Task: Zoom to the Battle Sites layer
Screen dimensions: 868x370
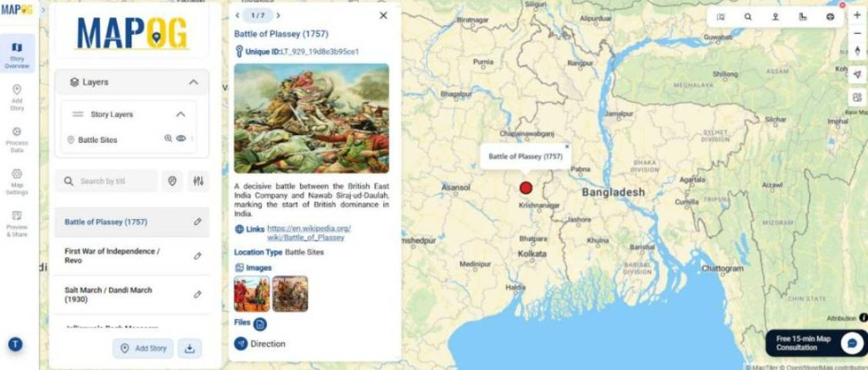Action: (x=169, y=138)
